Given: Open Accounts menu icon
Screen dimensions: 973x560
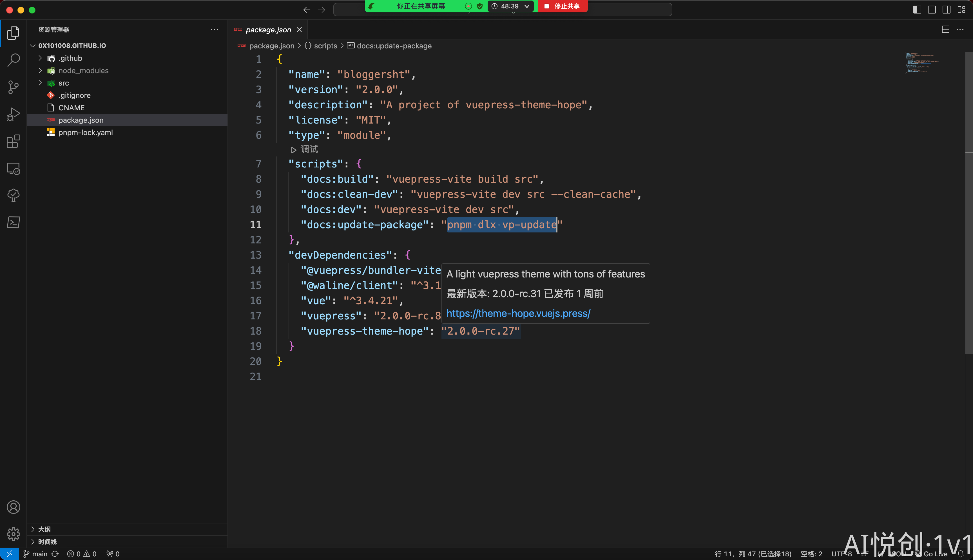Looking at the screenshot, I should 14,507.
